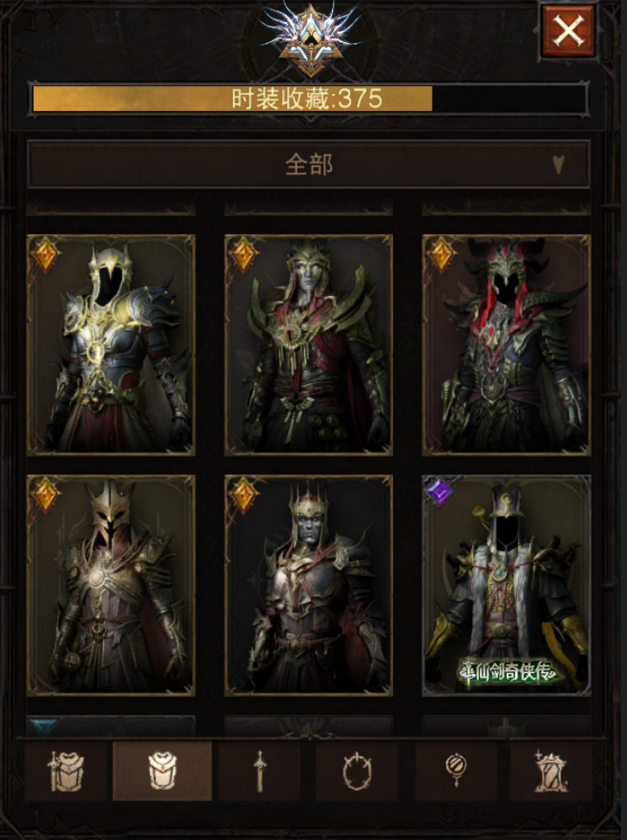
Task: Select the highlighted chest armor tab icon
Action: tap(163, 771)
